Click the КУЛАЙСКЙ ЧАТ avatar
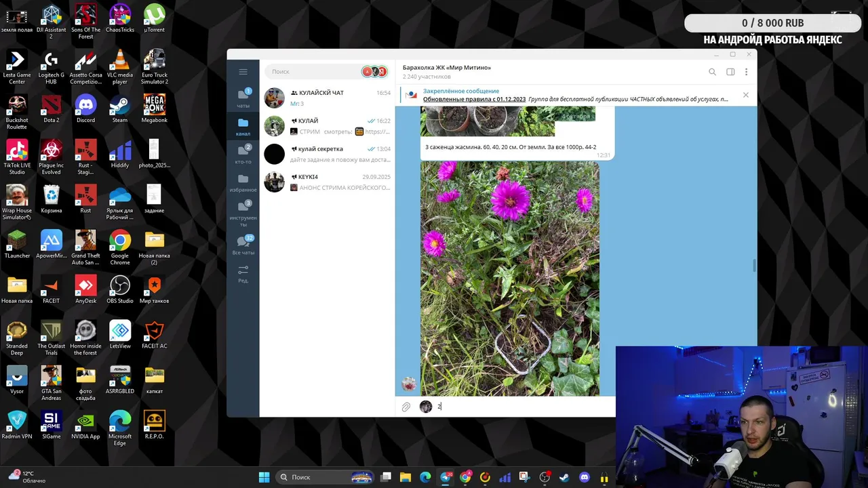This screenshot has height=488, width=868. coord(274,98)
